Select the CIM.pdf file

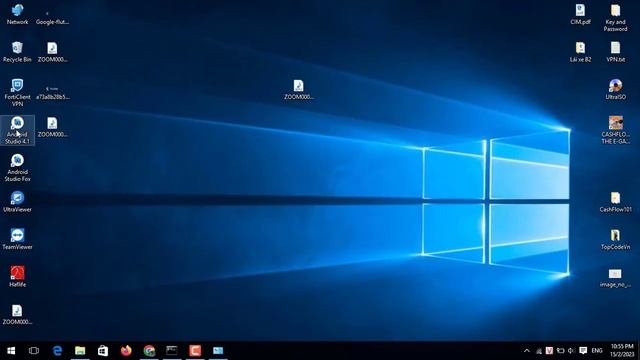pos(580,14)
